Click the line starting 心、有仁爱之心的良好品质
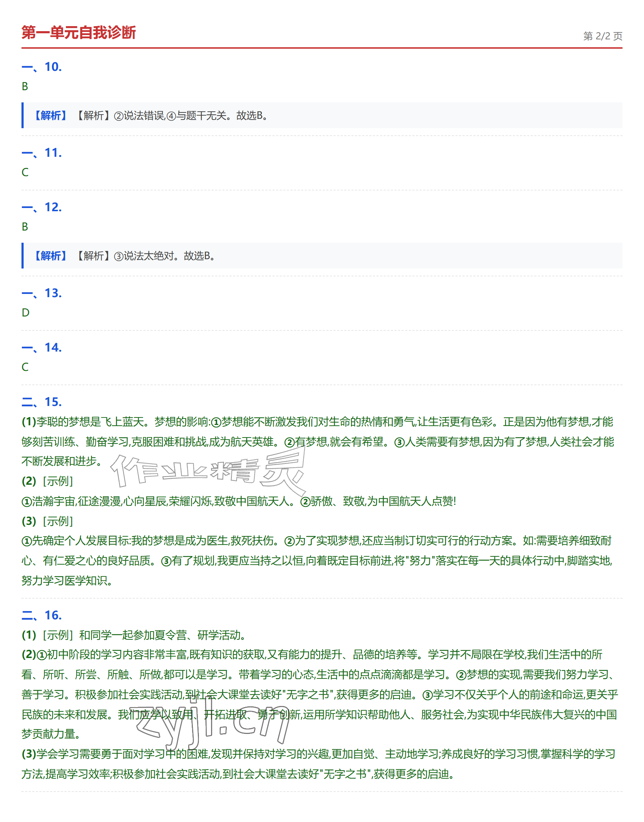 (x=317, y=561)
